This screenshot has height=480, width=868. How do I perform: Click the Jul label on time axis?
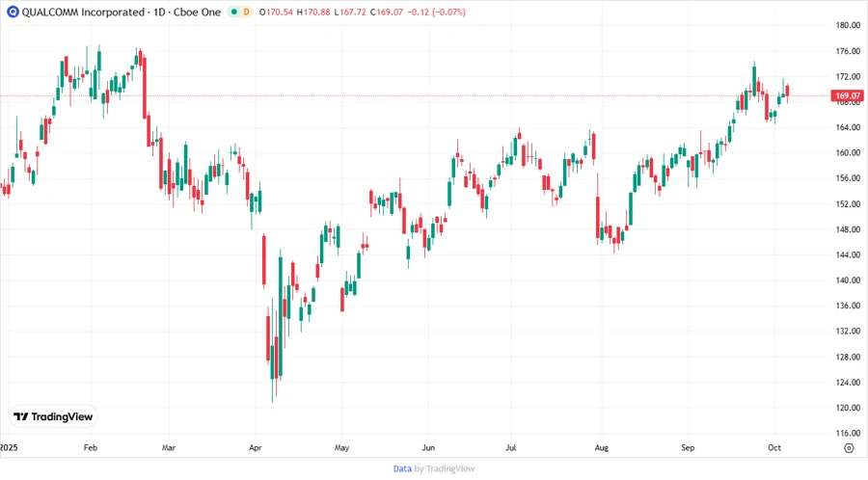click(x=512, y=448)
